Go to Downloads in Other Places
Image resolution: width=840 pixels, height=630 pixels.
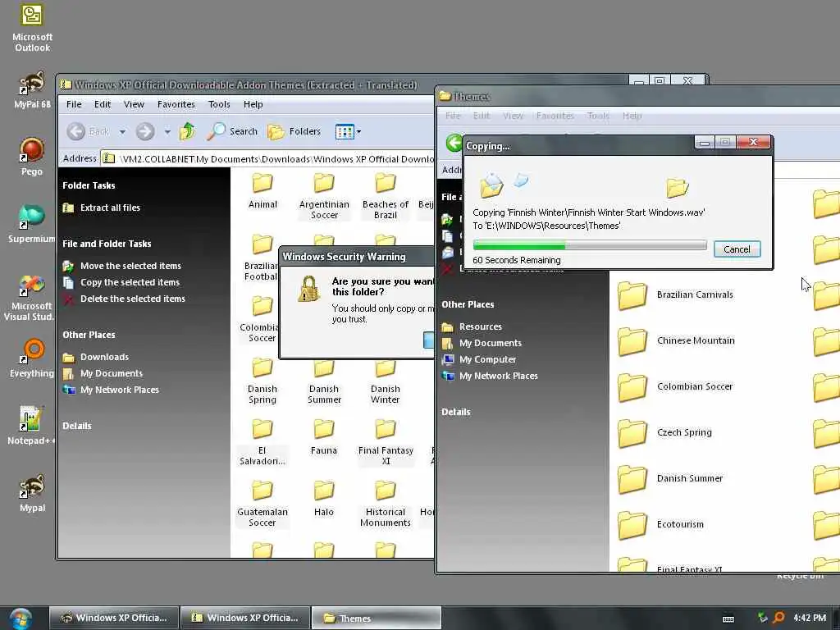click(x=96, y=357)
